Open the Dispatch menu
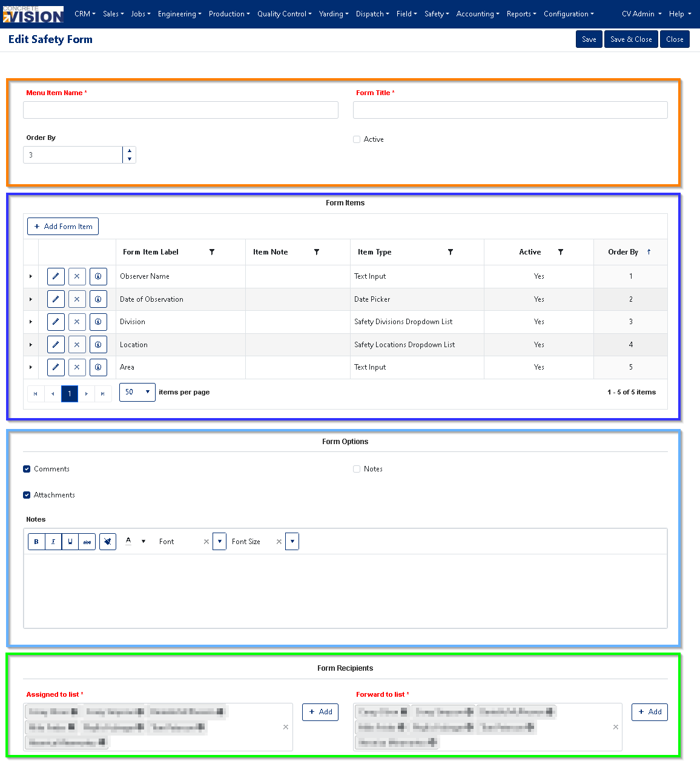 (x=372, y=14)
